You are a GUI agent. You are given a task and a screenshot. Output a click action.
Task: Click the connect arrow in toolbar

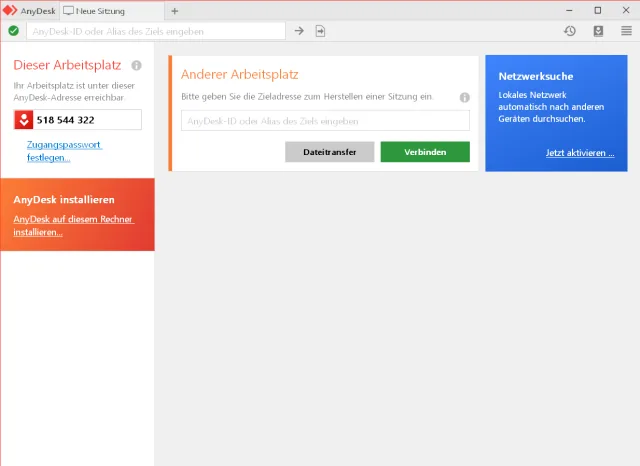click(x=299, y=31)
